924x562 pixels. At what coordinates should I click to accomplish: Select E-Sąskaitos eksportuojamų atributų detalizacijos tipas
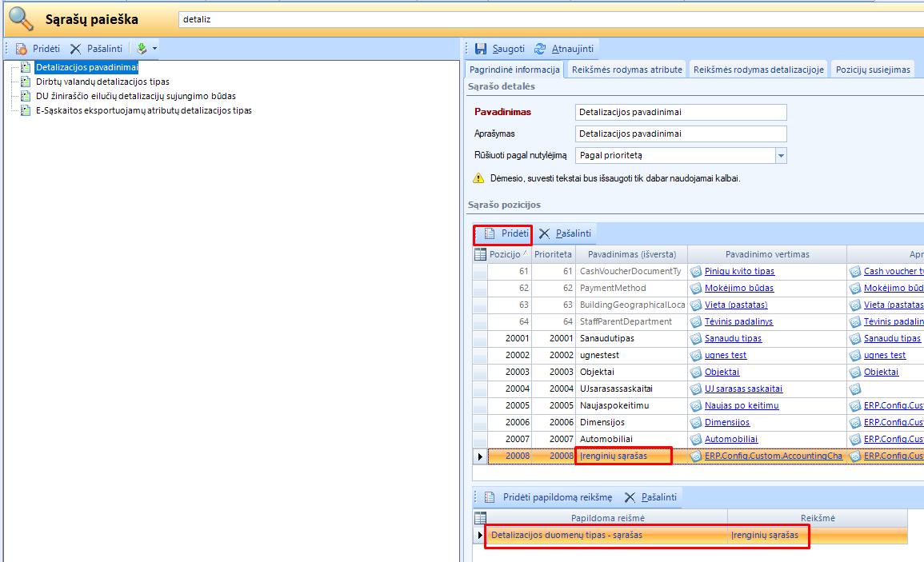(x=144, y=111)
